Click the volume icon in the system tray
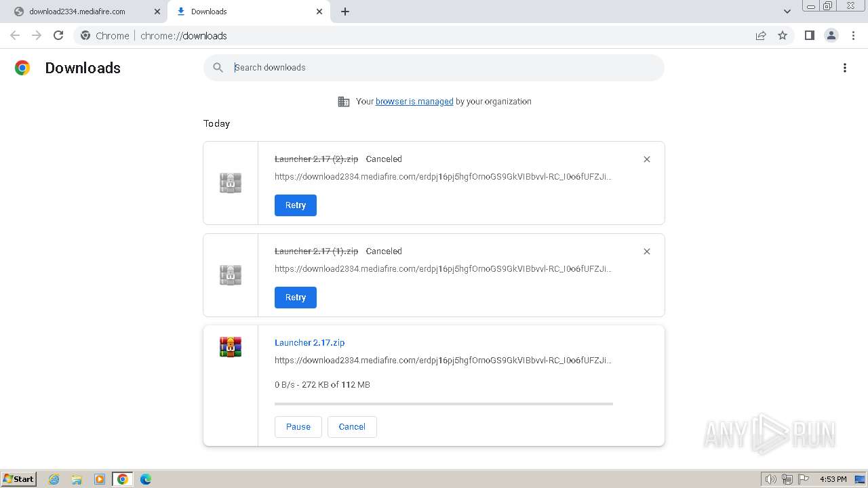 pos(770,479)
